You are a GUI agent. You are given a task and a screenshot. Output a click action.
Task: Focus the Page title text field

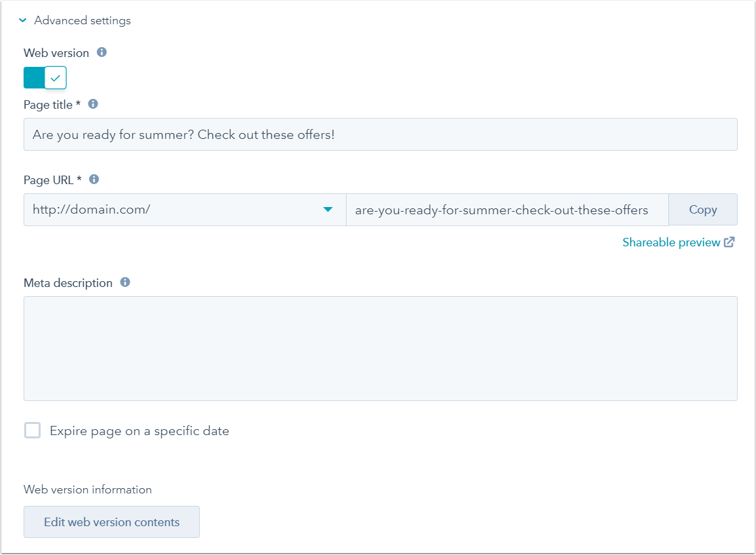380,135
